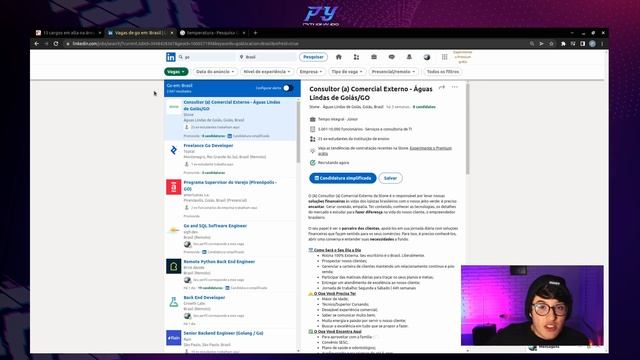This screenshot has width=640, height=360.
Task: Open the My Network icon
Action: click(356, 57)
